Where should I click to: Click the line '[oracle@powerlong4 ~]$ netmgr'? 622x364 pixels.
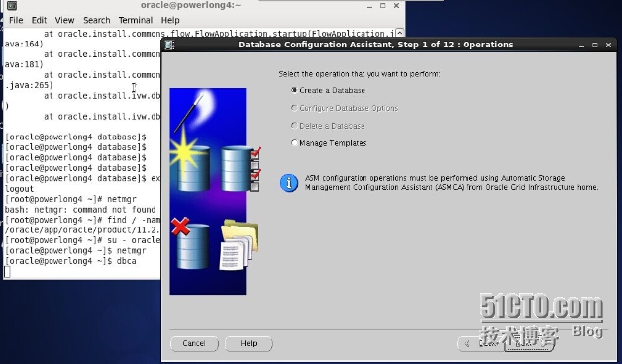[75, 251]
